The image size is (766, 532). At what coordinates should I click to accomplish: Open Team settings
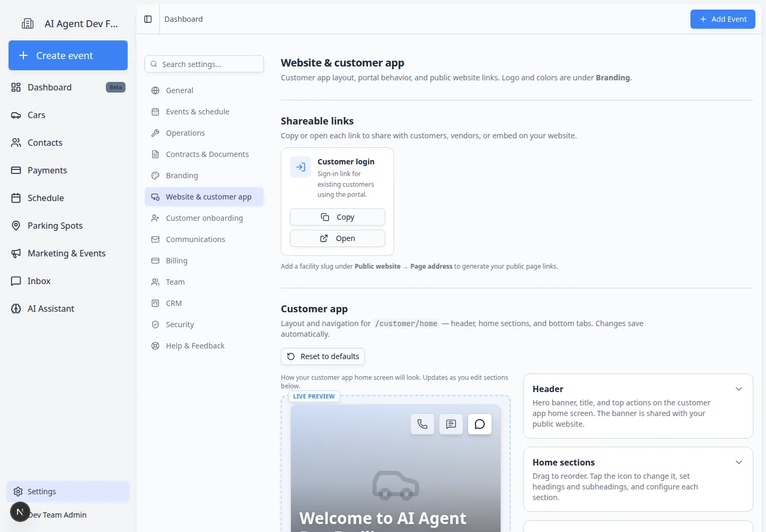(204, 282)
